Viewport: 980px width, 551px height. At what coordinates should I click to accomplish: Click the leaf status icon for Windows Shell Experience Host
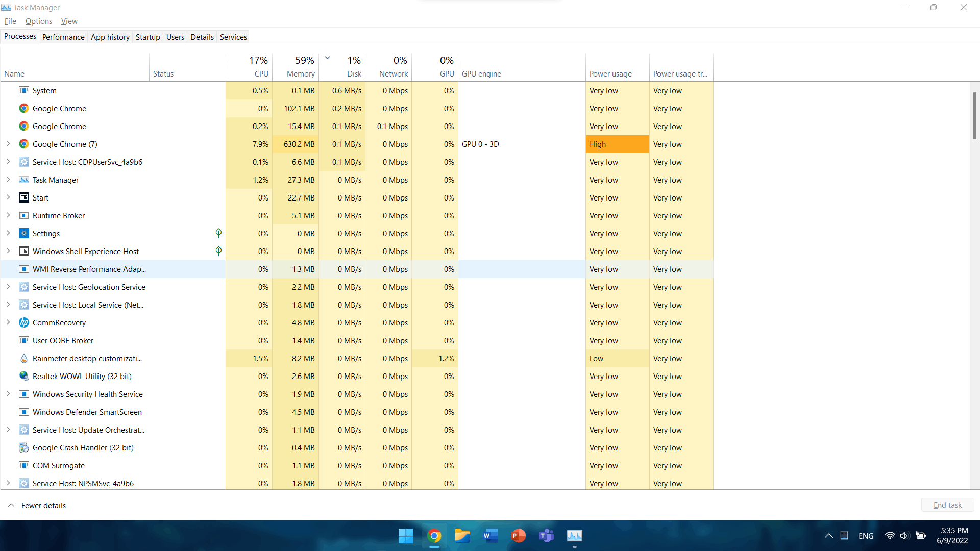point(218,251)
